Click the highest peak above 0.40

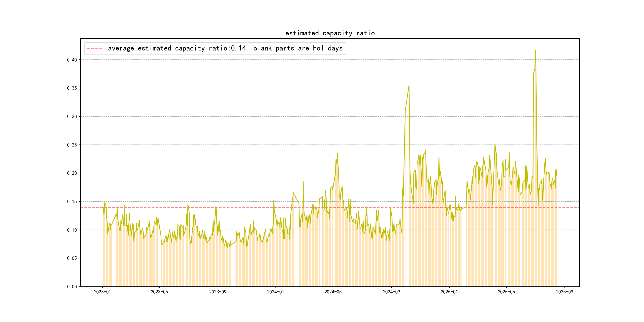click(535, 51)
